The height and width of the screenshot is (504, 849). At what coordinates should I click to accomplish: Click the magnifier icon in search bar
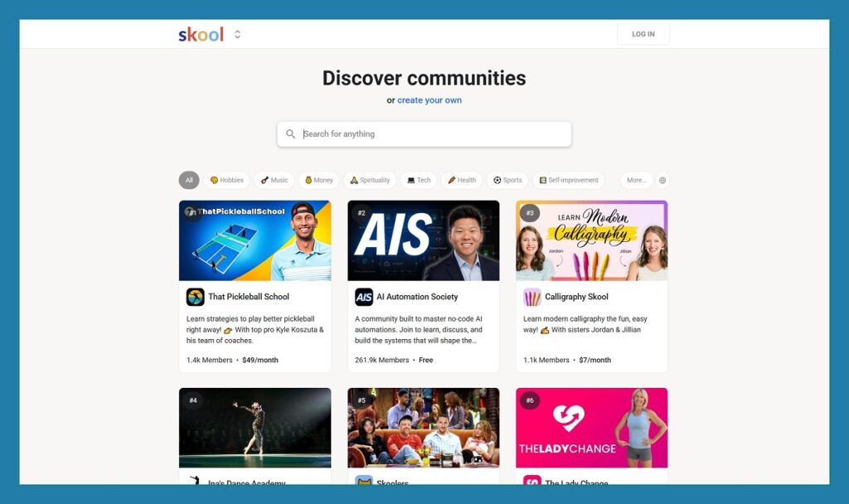tap(291, 133)
